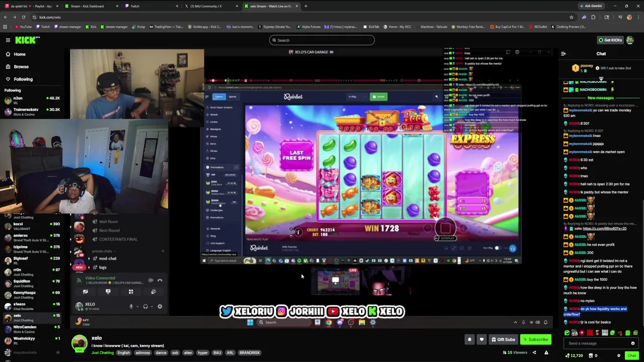The image size is (644, 362).
Task: Click the Following heart sidebar icon
Action: (8, 79)
